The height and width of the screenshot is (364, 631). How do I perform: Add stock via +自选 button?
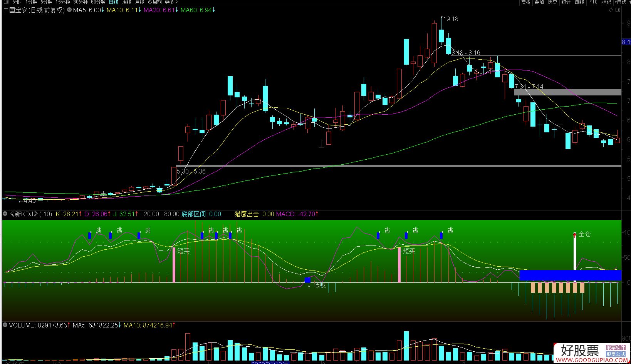(x=621, y=2)
